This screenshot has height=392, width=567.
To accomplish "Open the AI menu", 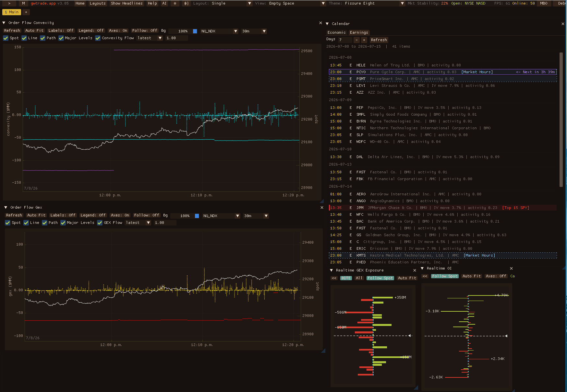I will [164, 3].
